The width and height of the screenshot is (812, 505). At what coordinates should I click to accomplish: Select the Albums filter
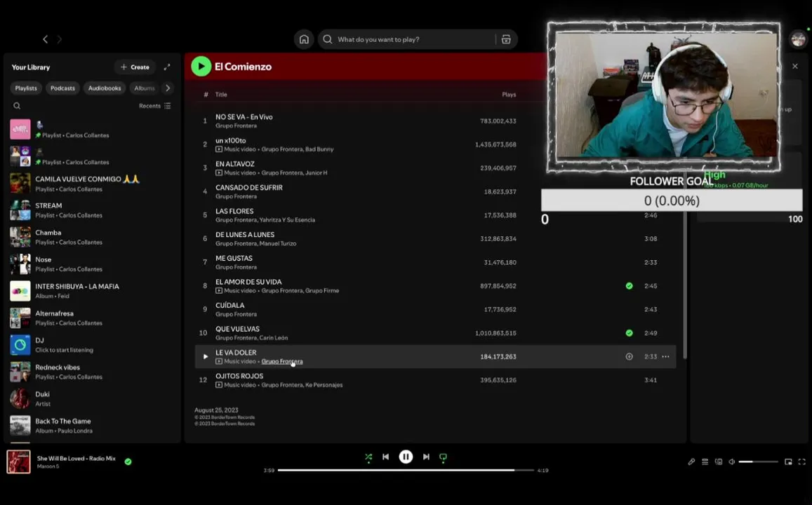[145, 88]
